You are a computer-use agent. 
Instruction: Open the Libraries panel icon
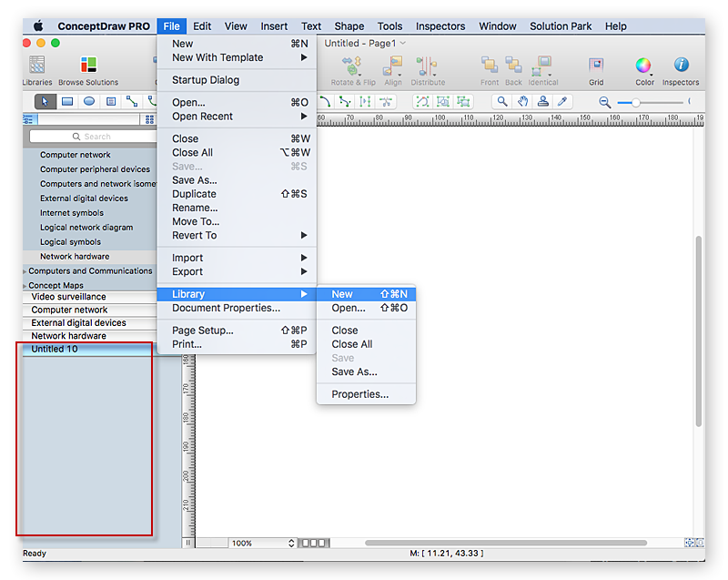pyautogui.click(x=37, y=65)
